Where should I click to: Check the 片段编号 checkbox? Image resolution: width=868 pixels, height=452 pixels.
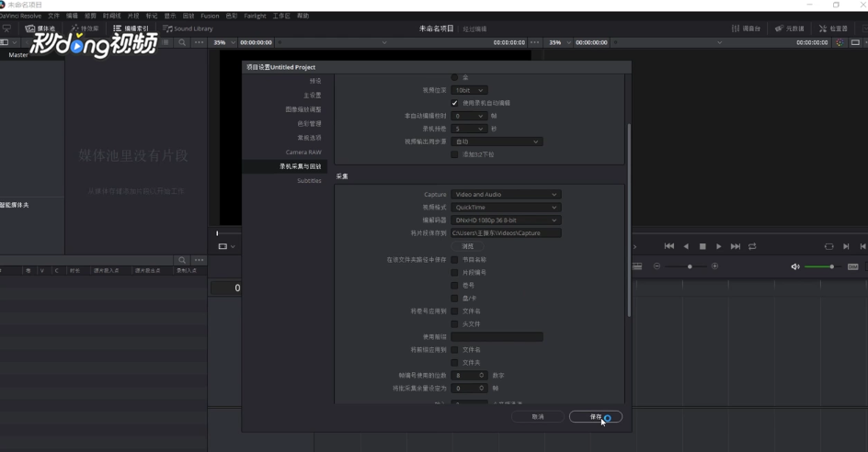pos(454,272)
